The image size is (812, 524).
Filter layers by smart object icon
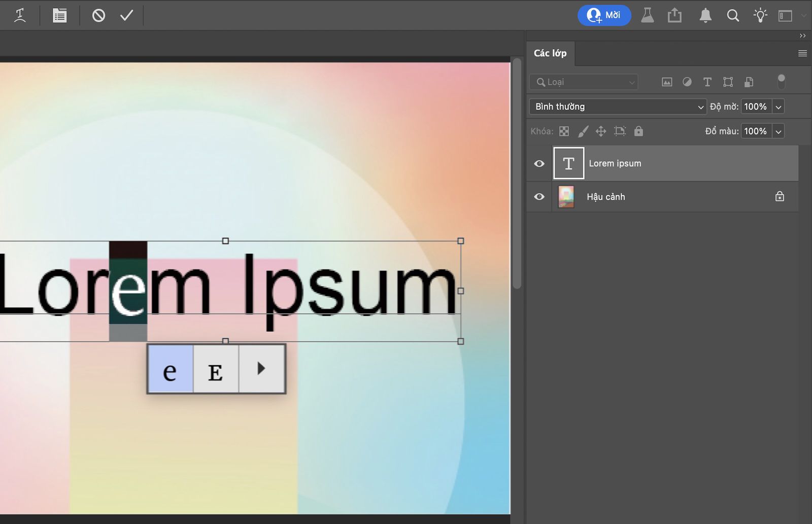coord(749,82)
